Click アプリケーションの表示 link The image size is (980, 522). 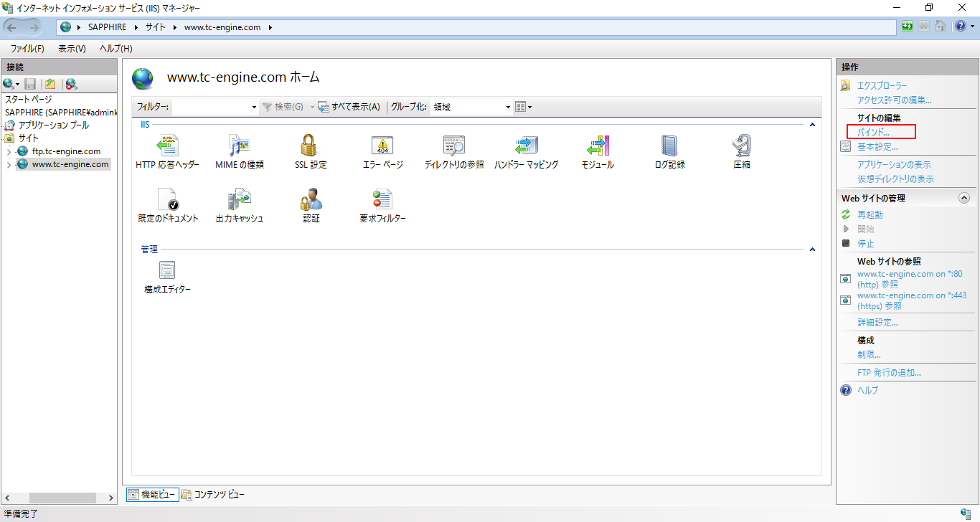(x=894, y=164)
